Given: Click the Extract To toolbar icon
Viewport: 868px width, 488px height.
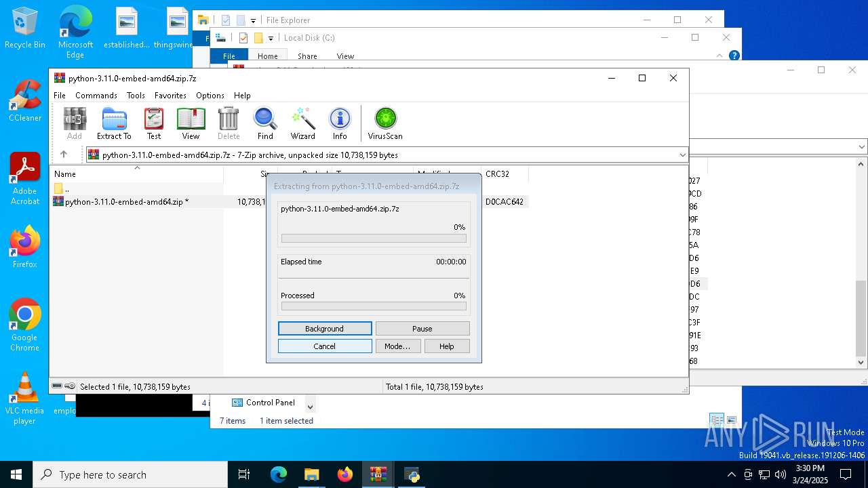Looking at the screenshot, I should (114, 124).
